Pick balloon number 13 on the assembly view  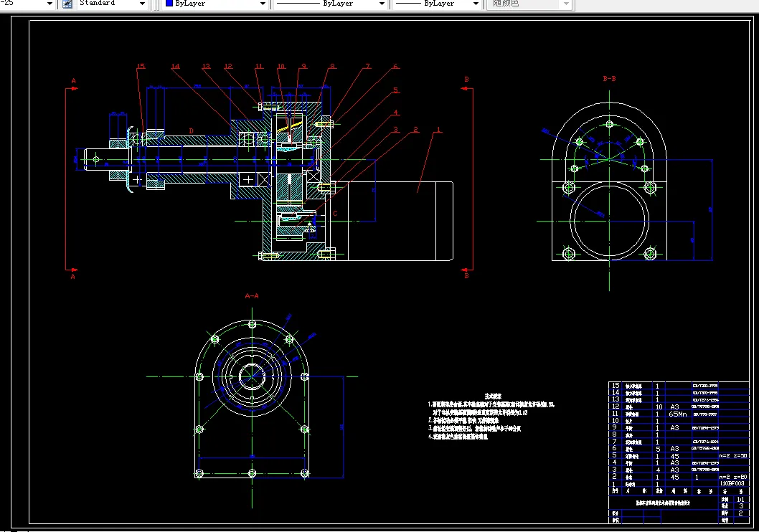coord(206,66)
